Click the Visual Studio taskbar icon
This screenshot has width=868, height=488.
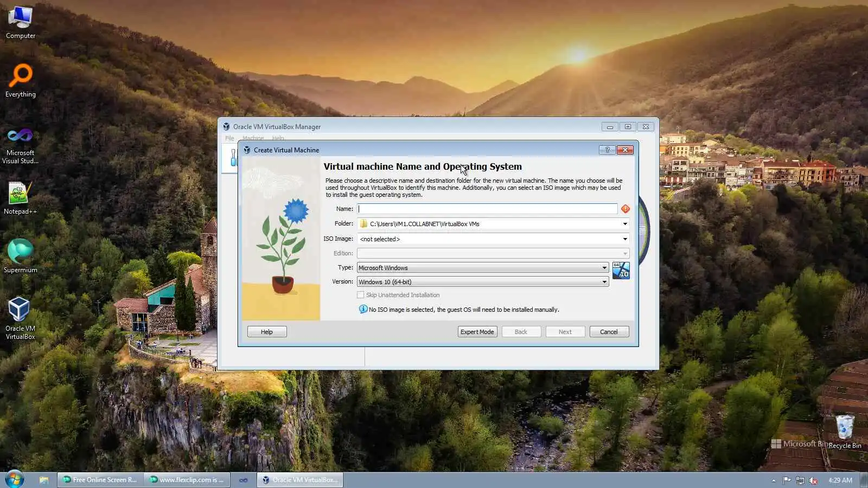(x=244, y=480)
